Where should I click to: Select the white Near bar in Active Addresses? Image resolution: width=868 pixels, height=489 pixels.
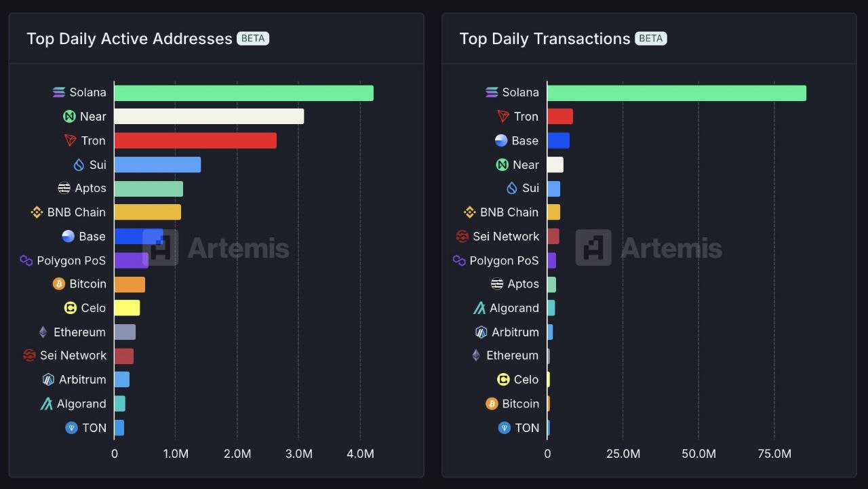coord(209,117)
